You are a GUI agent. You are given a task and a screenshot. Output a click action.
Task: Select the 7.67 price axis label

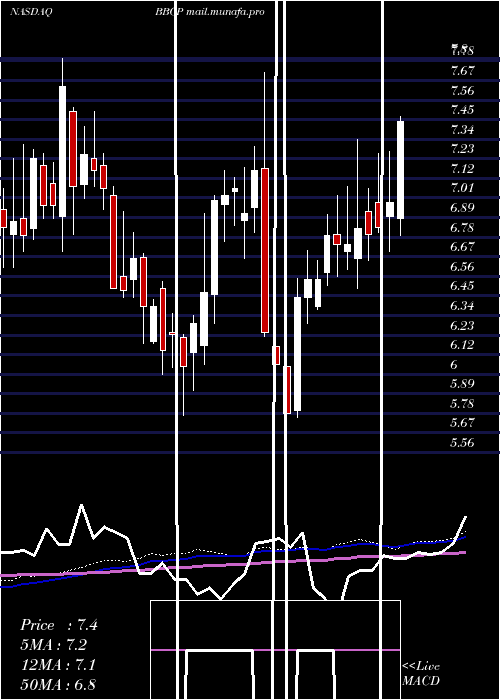(x=462, y=71)
